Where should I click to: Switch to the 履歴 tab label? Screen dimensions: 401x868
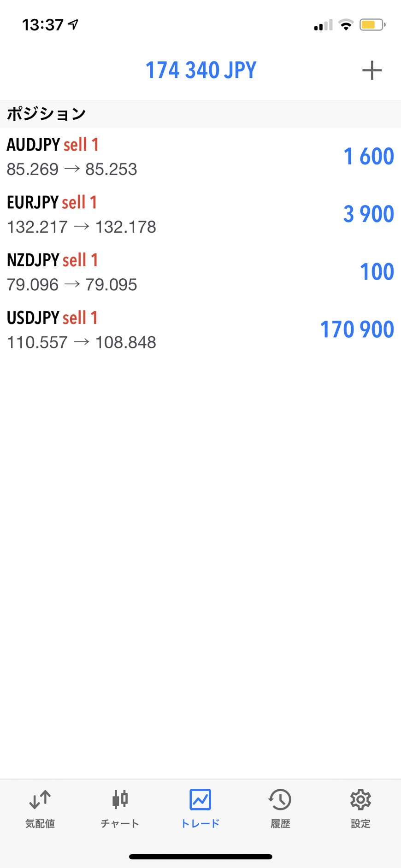280,823
